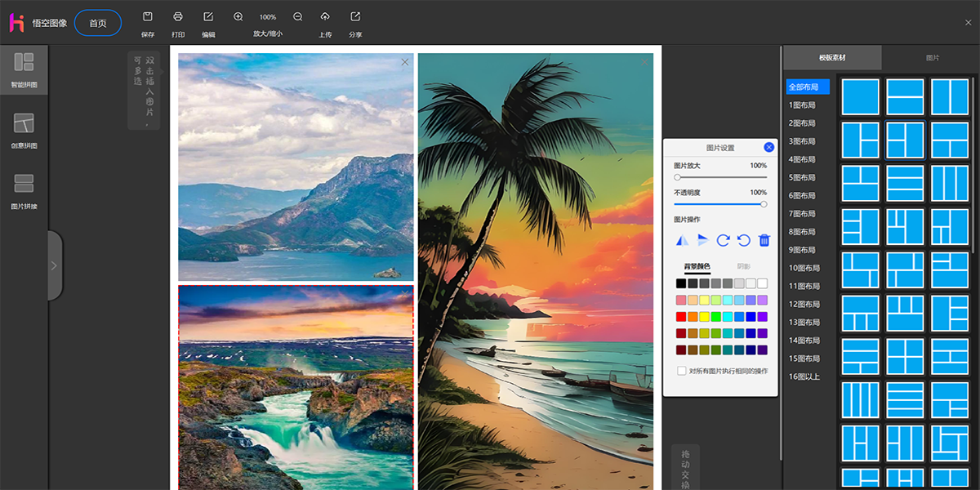Select 14图布局 layout filter

click(x=805, y=341)
